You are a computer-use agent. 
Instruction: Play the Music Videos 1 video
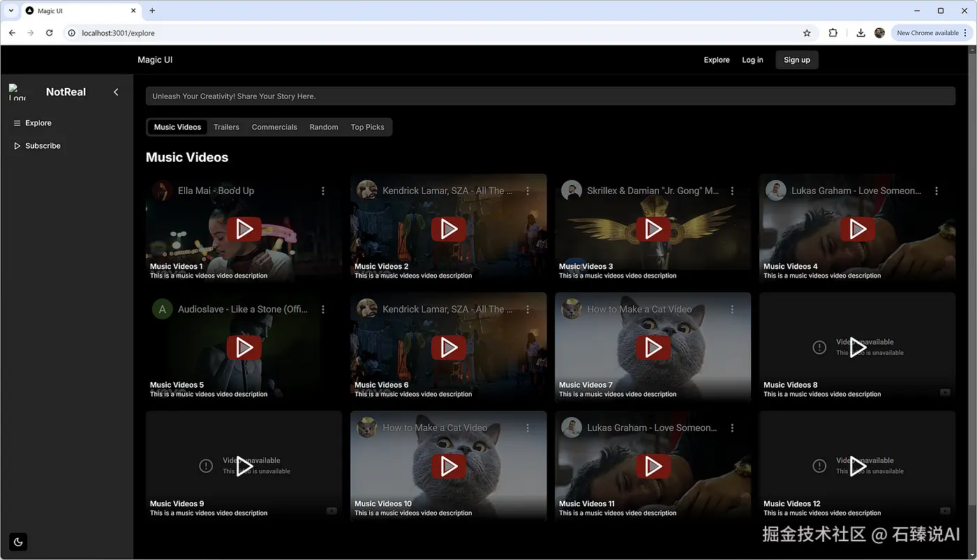pyautogui.click(x=244, y=229)
